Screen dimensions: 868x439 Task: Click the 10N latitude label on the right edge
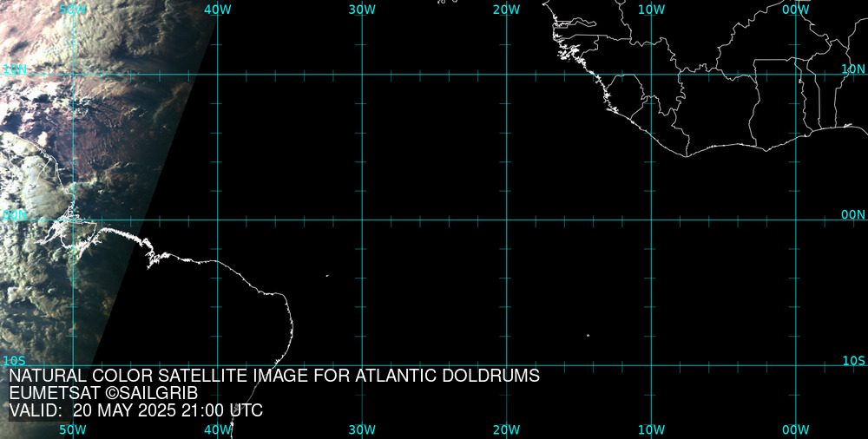[x=853, y=69]
